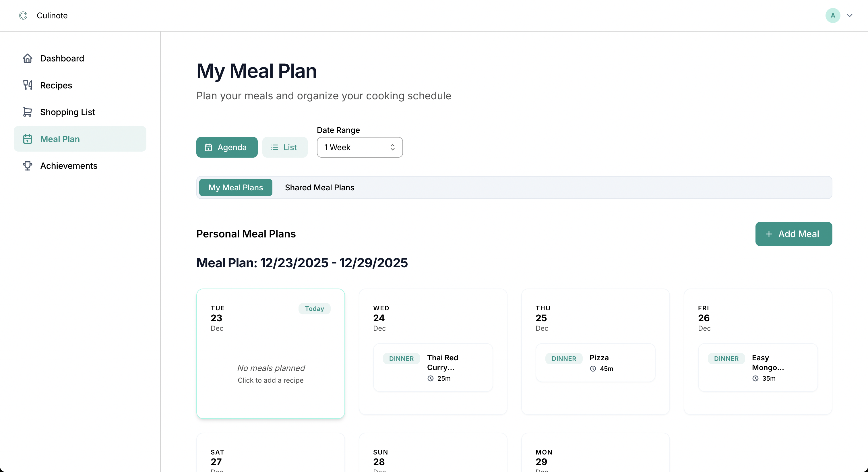The height and width of the screenshot is (472, 868).
Task: Click the Culinote logo
Action: [23, 15]
